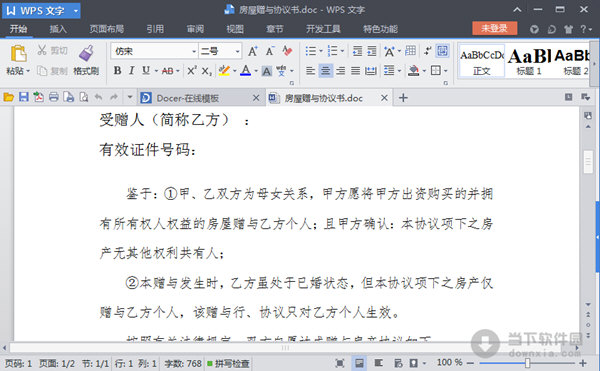The height and width of the screenshot is (371, 600).
Task: Expand the borders dropdown arrow
Action: 445,71
